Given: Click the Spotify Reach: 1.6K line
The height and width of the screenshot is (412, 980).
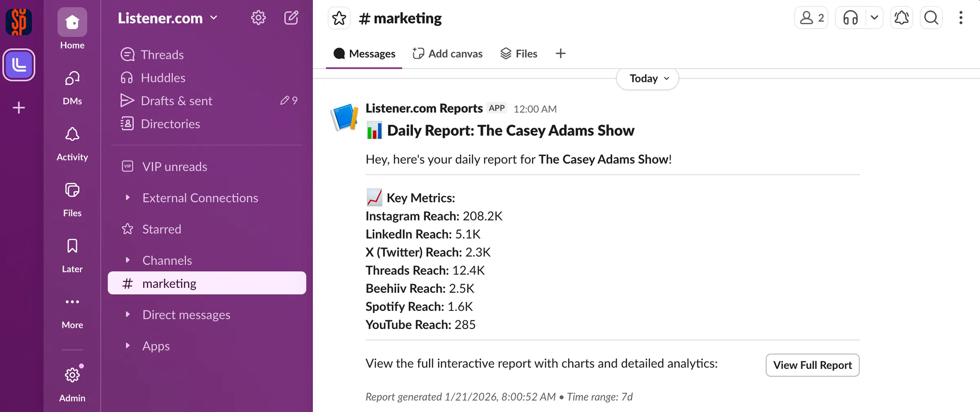Looking at the screenshot, I should point(419,306).
